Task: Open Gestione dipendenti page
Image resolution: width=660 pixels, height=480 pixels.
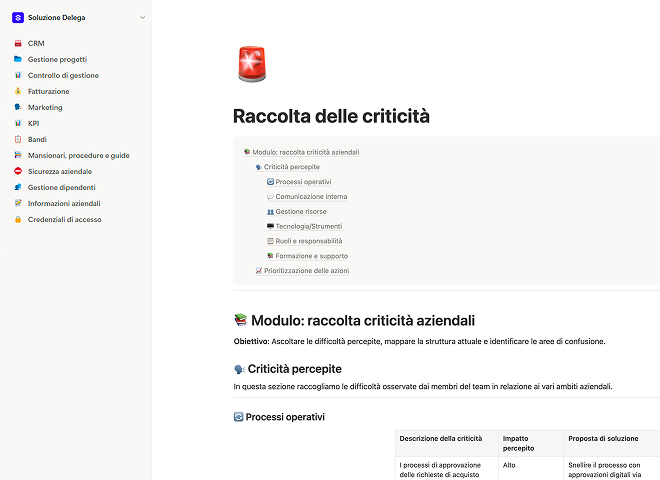Action: tap(61, 187)
